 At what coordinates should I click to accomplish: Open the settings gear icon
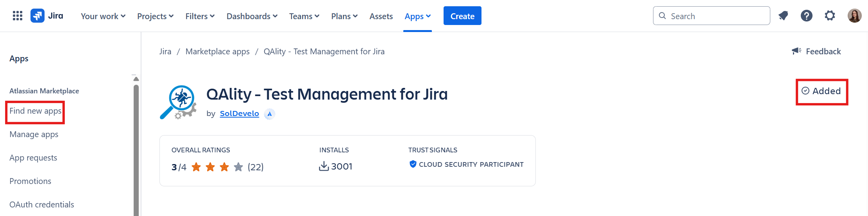830,16
